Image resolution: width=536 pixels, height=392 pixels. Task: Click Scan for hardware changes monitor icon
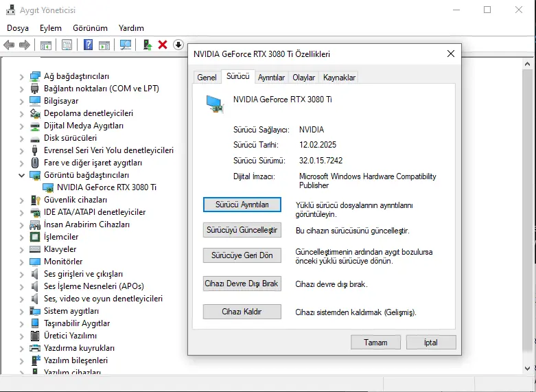[x=126, y=45]
